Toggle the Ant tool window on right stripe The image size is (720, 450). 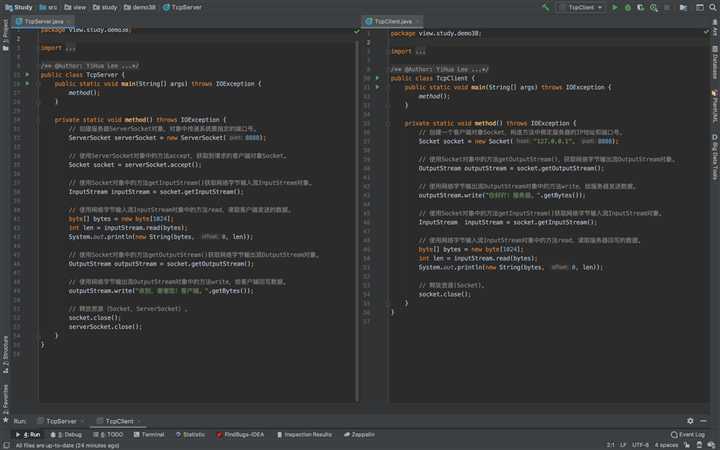[715, 29]
